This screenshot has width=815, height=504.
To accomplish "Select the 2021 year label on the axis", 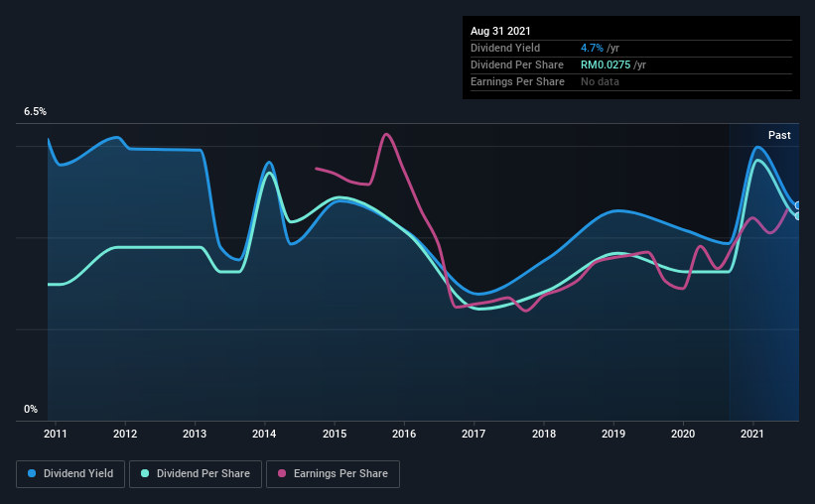I will click(x=752, y=434).
